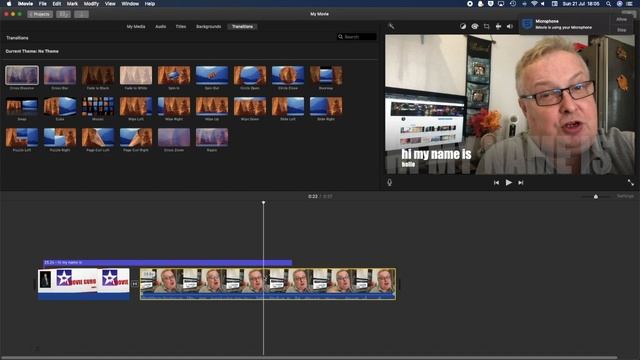
Task: Choose the Ripple transition
Action: (x=212, y=138)
